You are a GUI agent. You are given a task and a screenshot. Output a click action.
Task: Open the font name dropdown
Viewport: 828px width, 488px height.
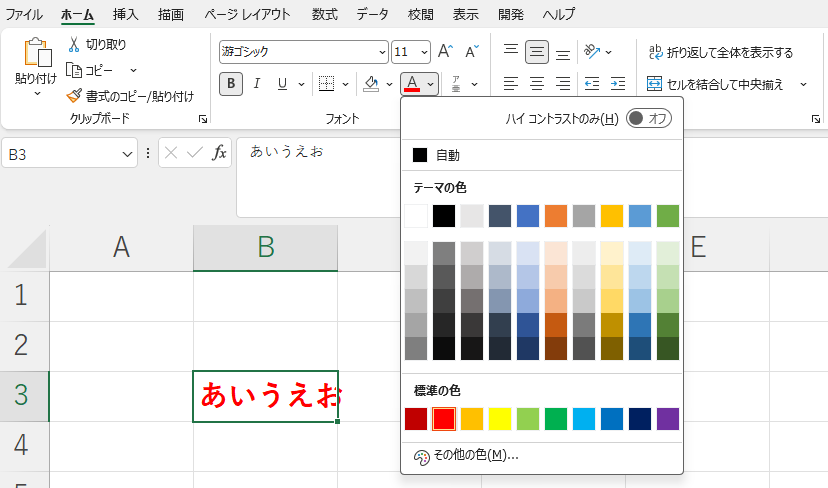(382, 52)
